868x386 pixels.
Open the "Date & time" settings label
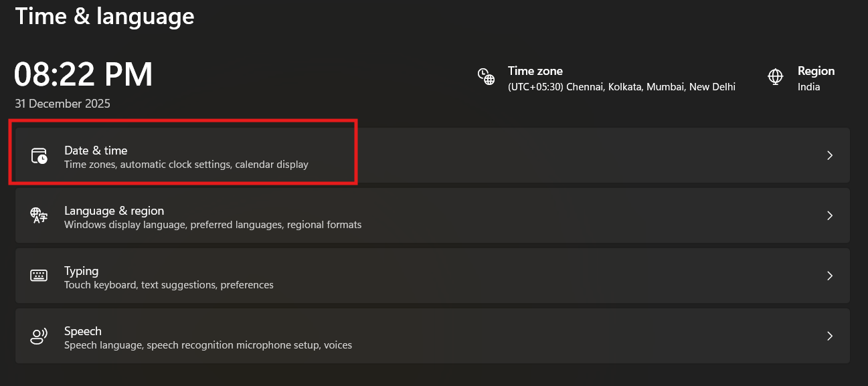tap(96, 151)
